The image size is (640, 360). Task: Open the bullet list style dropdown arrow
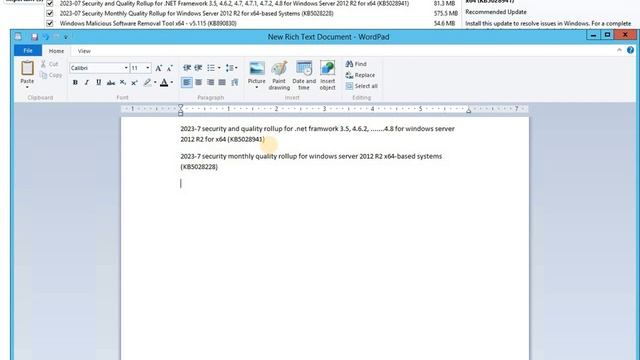[219, 68]
